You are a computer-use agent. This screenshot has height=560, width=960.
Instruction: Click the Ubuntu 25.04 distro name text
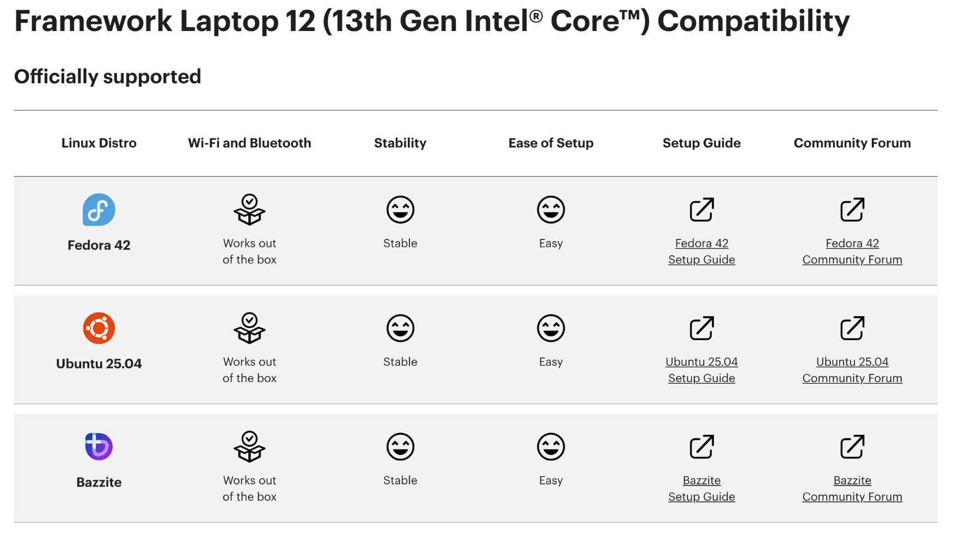(99, 364)
